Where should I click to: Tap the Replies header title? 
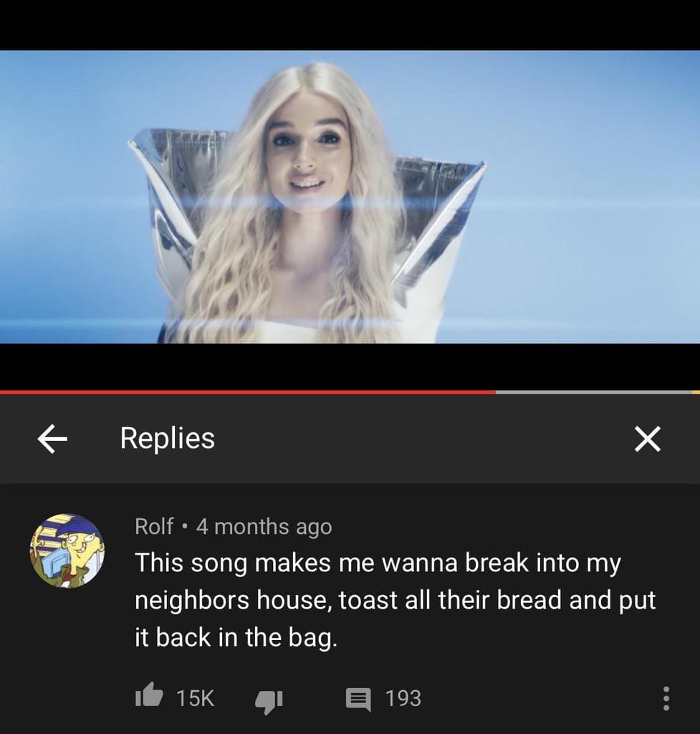pos(168,438)
